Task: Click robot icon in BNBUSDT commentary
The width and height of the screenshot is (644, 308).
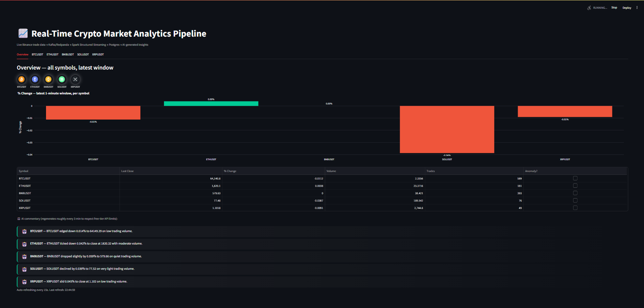Action: (x=24, y=257)
